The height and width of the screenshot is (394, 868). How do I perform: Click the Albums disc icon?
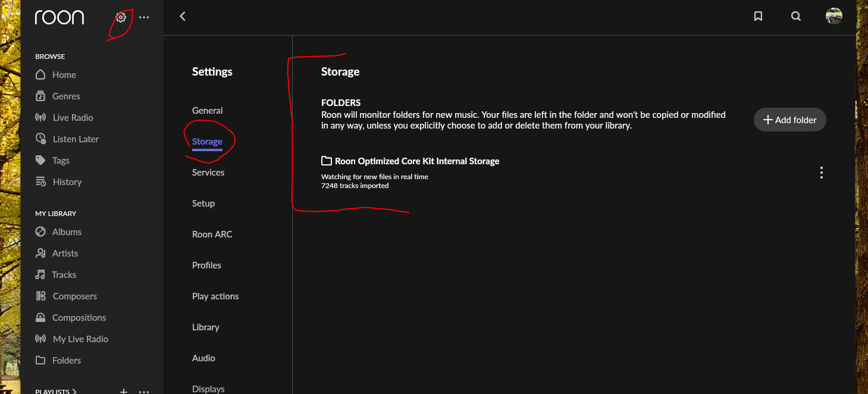click(40, 232)
